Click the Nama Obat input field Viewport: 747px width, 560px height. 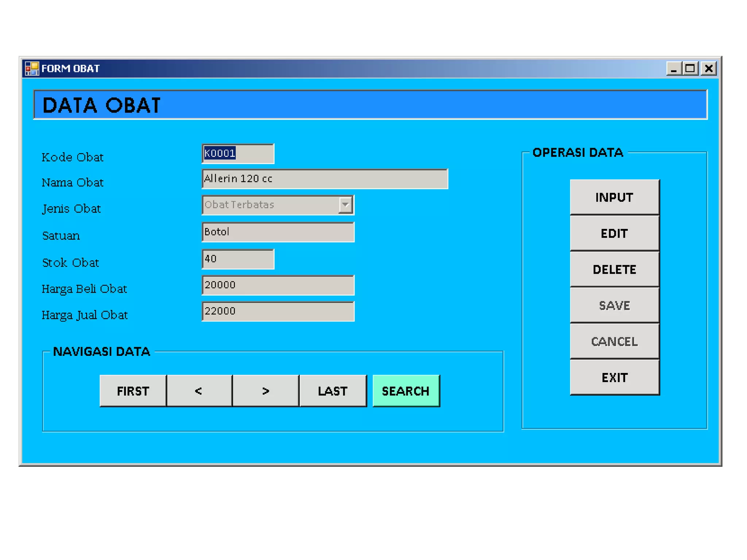tap(325, 179)
